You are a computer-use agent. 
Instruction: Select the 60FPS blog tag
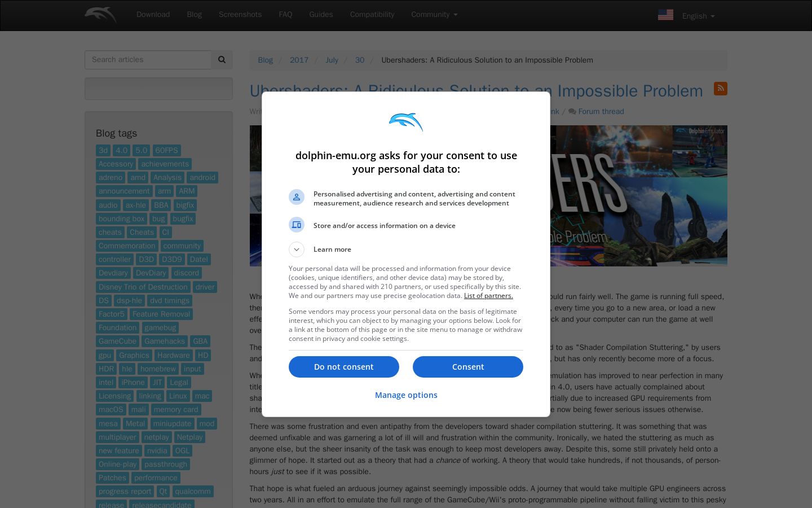167,150
